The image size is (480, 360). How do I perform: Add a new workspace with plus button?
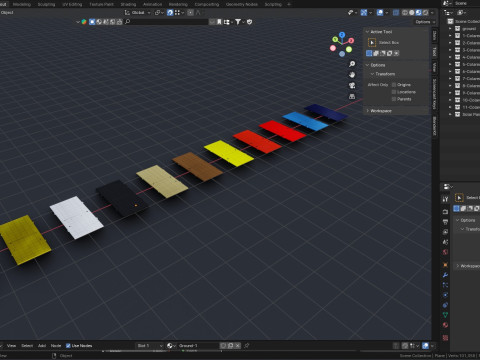click(289, 4)
